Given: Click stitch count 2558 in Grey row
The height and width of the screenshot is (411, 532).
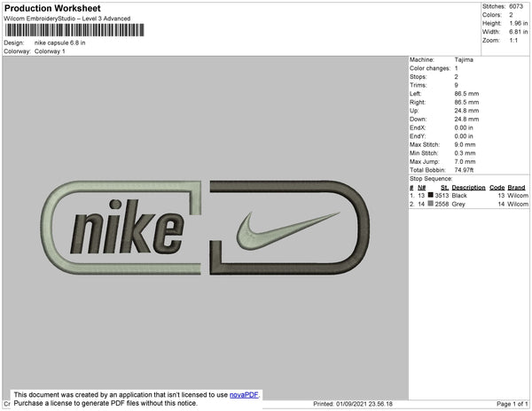Looking at the screenshot, I should coord(442,204).
